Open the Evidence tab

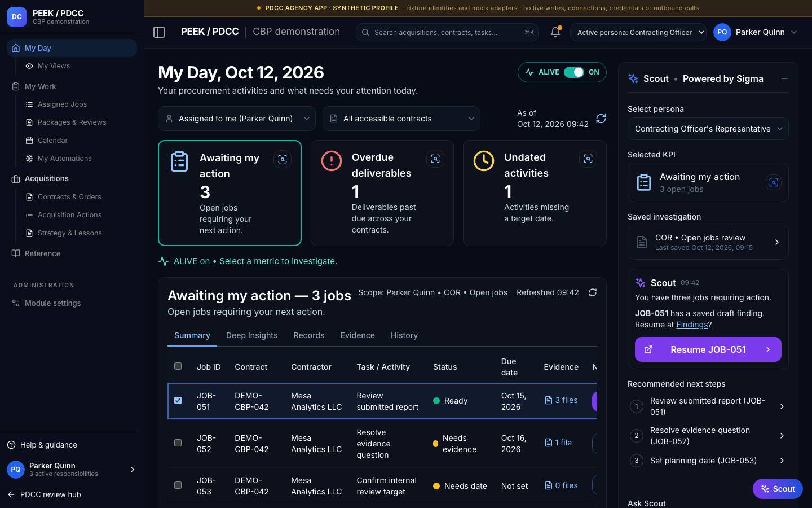358,335
